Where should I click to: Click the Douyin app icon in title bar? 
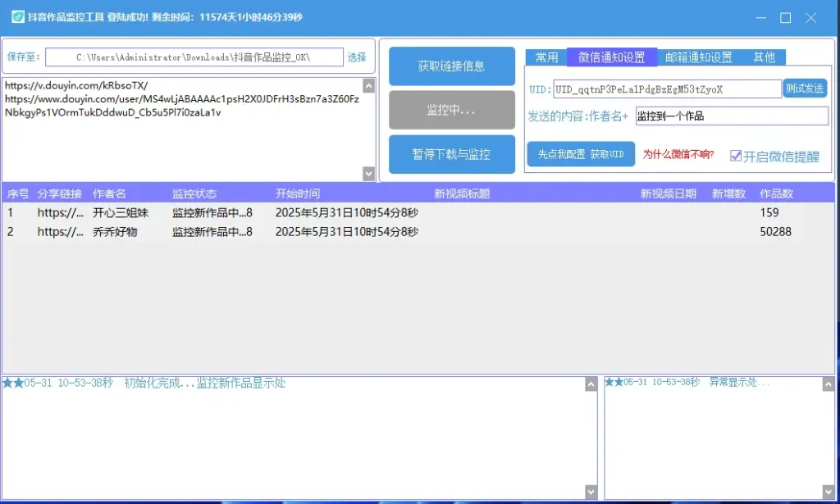(18, 16)
